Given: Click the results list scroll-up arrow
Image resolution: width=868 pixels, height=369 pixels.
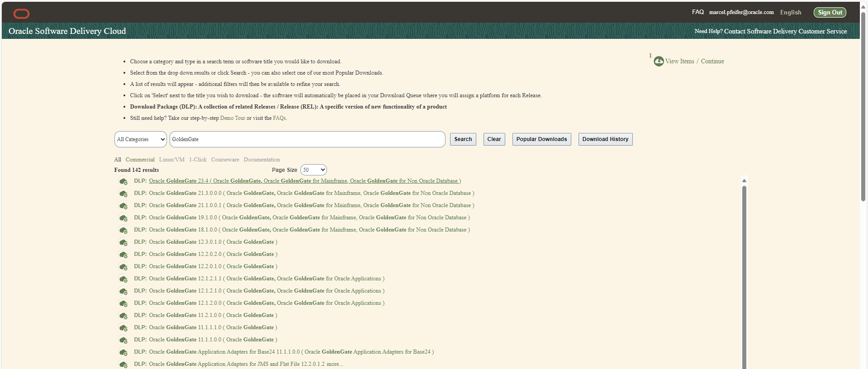Looking at the screenshot, I should (x=744, y=180).
